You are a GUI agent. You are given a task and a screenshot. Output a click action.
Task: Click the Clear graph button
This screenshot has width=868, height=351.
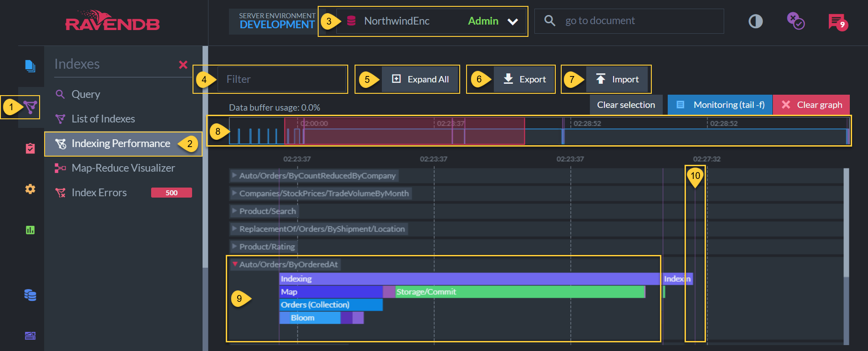(812, 105)
